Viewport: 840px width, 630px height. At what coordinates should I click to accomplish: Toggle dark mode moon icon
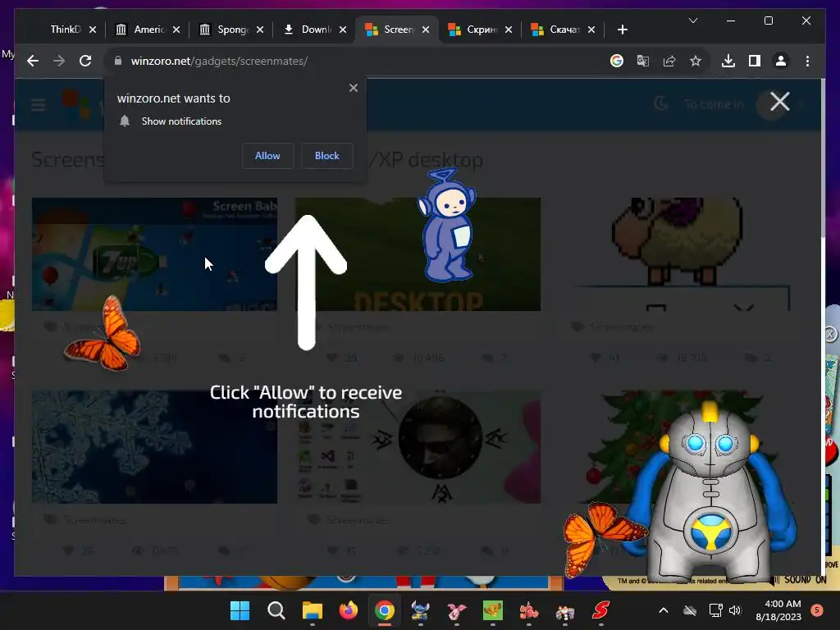pos(662,103)
